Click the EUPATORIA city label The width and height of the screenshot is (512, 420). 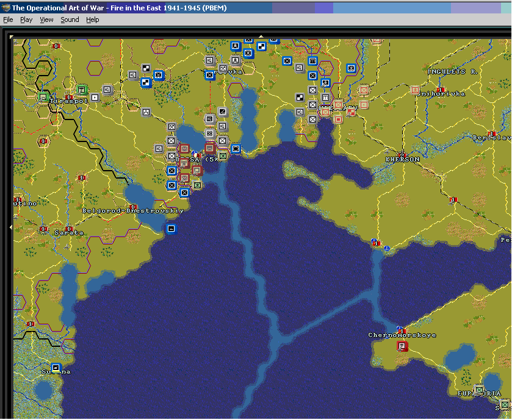pos(478,394)
